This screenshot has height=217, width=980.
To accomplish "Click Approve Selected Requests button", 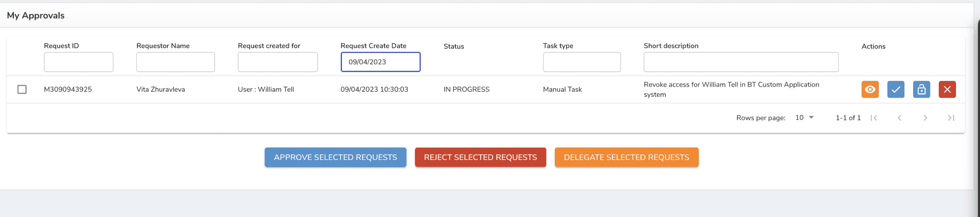I will coord(335,157).
